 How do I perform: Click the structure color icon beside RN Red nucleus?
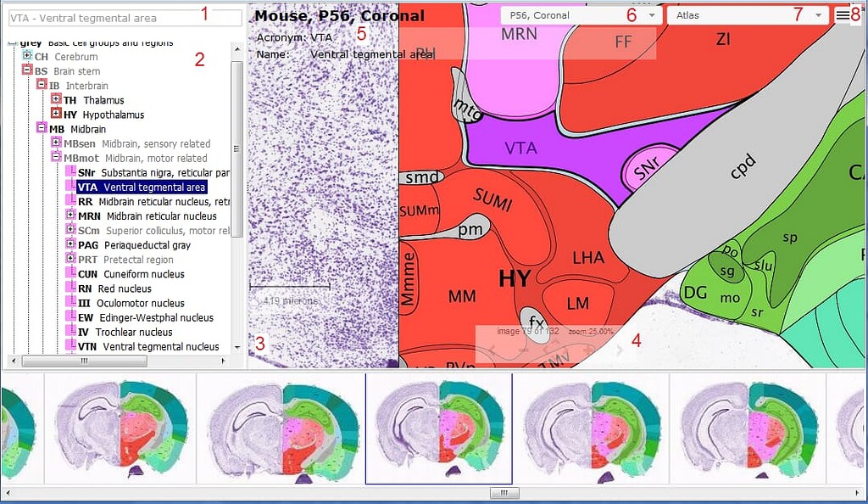(x=72, y=288)
